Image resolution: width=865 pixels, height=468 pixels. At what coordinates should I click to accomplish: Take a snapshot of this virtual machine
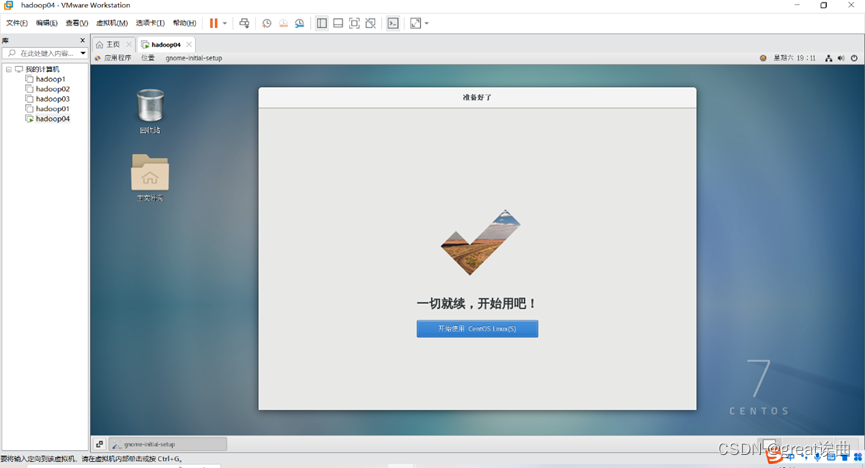click(266, 23)
